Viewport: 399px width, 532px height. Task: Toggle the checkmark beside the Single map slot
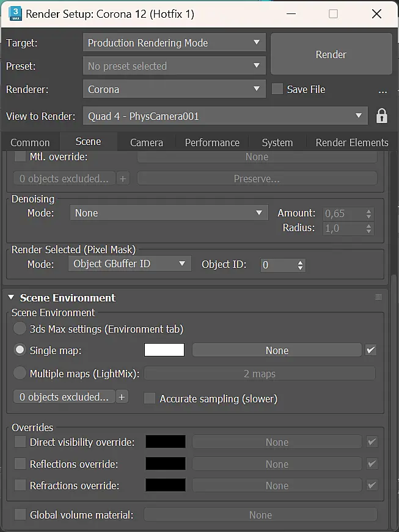[371, 350]
